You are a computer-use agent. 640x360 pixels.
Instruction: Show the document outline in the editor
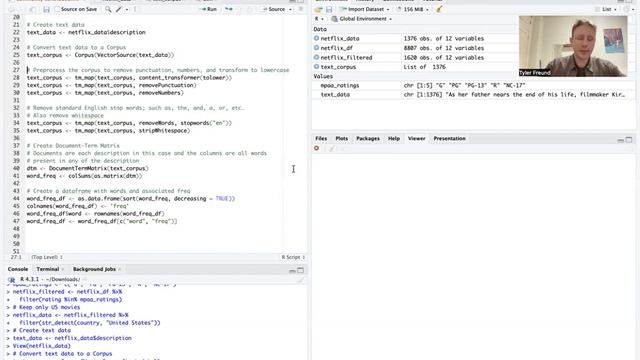301,9
